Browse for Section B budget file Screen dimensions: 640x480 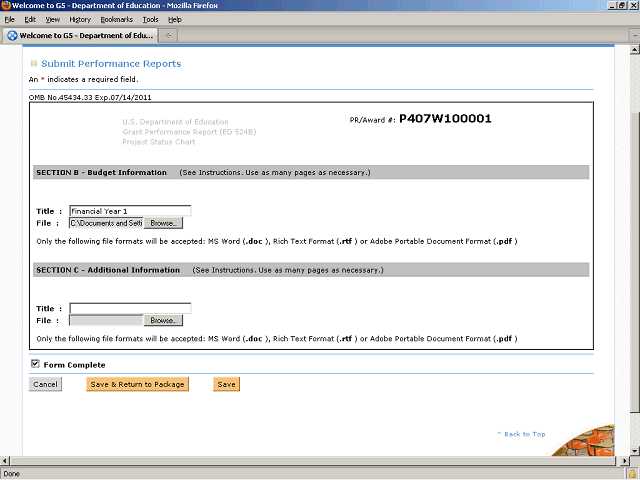[163, 223]
